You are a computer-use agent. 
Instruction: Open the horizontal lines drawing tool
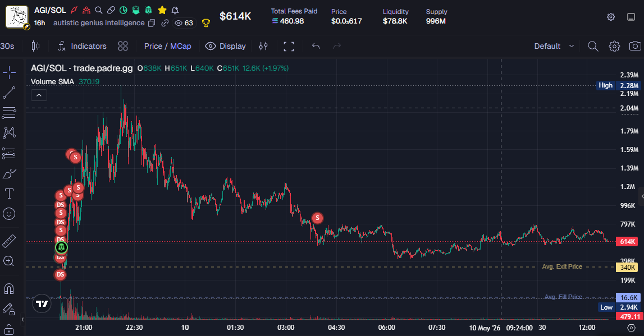[x=9, y=112]
